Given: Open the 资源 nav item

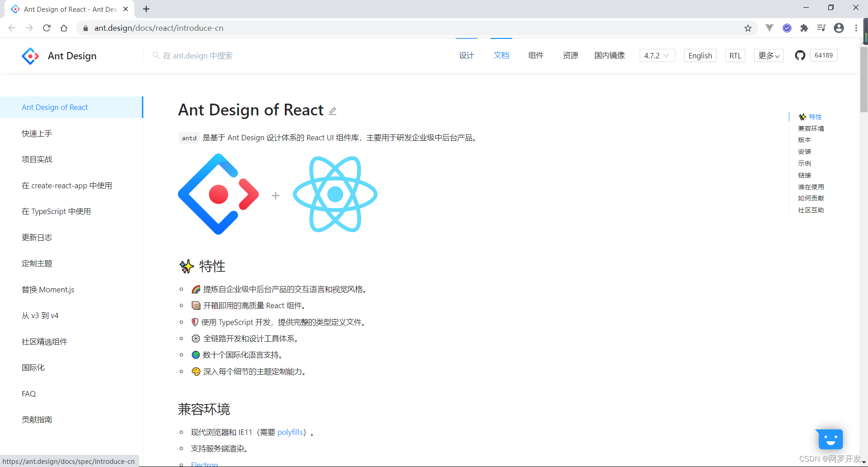Looking at the screenshot, I should click(571, 55).
